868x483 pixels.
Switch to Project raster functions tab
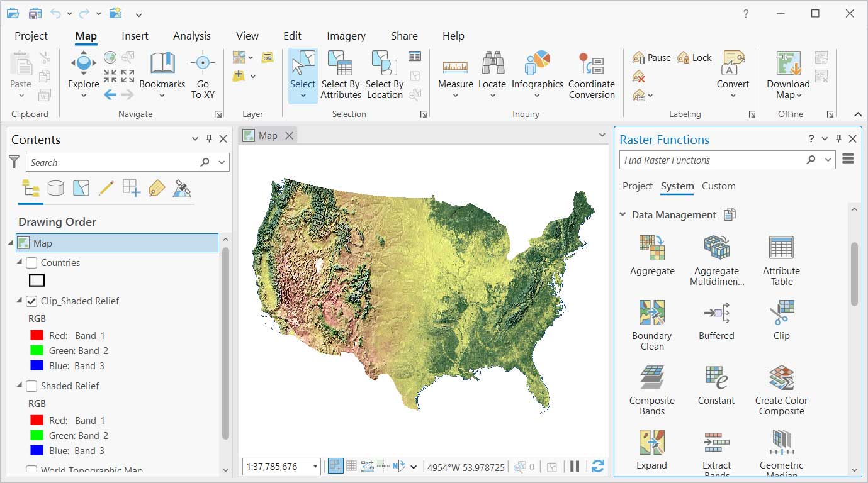point(638,186)
